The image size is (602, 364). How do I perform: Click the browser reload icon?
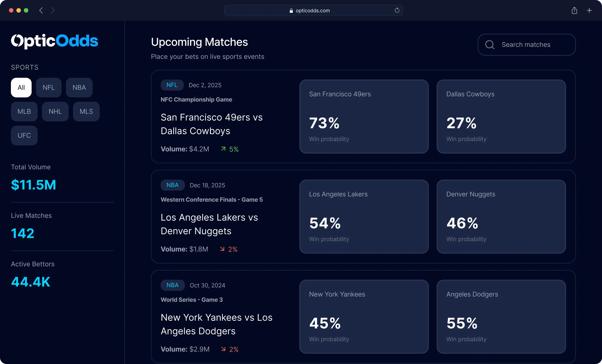click(x=397, y=10)
